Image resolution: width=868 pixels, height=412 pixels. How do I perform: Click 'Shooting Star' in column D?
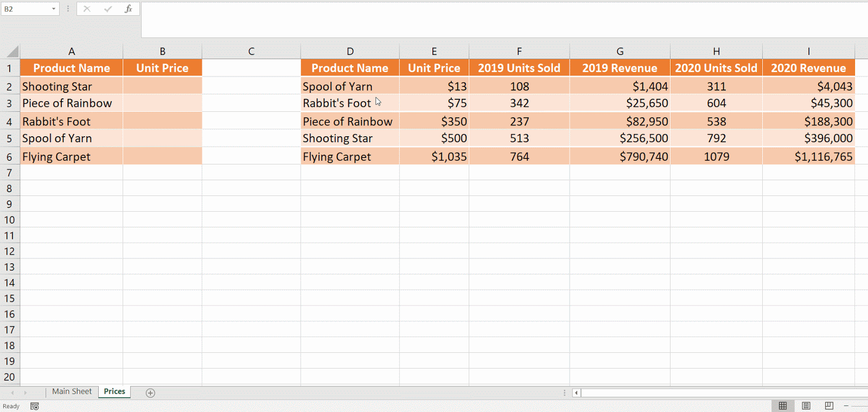coord(350,138)
